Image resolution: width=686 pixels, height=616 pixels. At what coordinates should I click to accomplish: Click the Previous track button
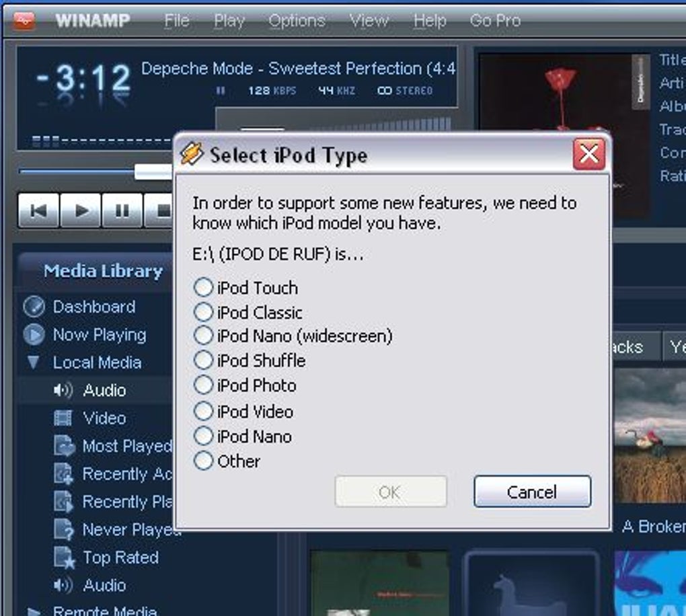click(x=38, y=210)
